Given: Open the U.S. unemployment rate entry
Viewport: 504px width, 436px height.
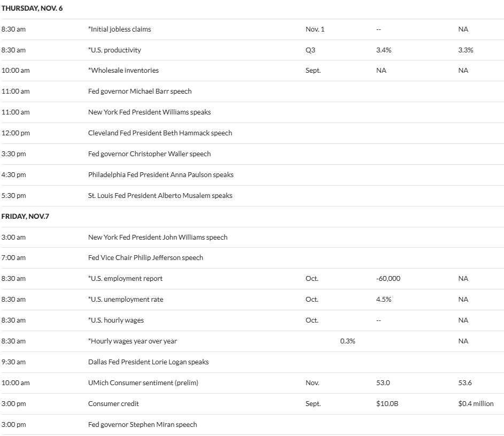Looking at the screenshot, I should pos(126,300).
